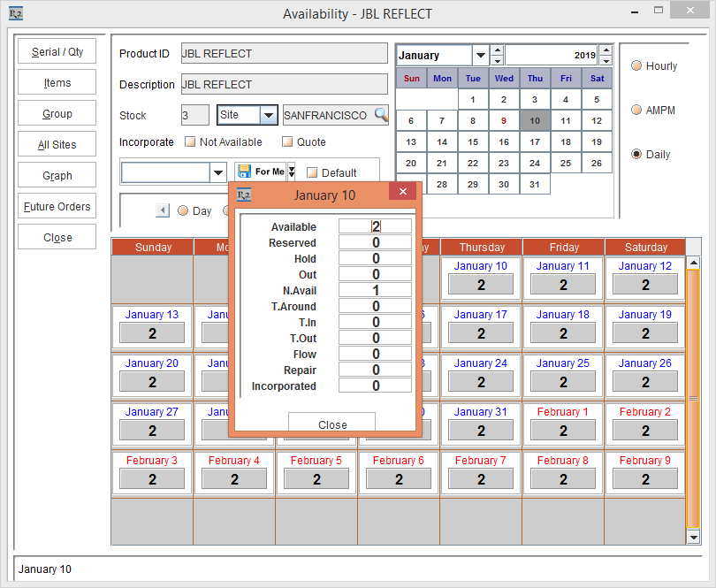Image resolution: width=716 pixels, height=588 pixels.
Task: Select day 17 in the mini calendar
Action: (535, 141)
